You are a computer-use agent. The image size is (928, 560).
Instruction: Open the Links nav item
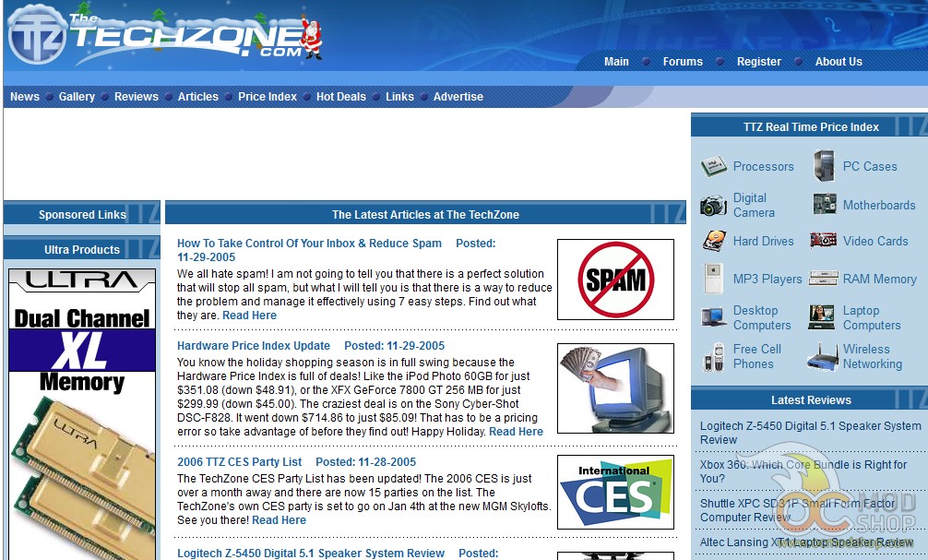tap(399, 97)
